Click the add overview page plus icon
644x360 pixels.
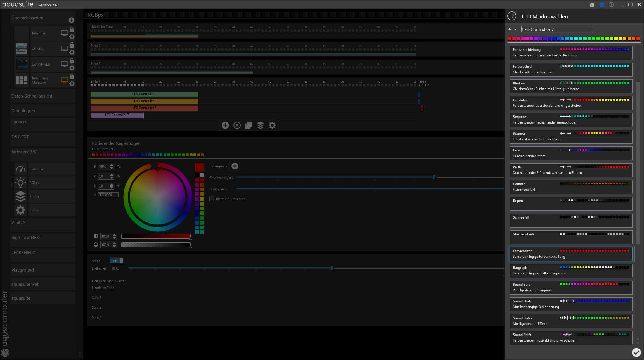(72, 20)
